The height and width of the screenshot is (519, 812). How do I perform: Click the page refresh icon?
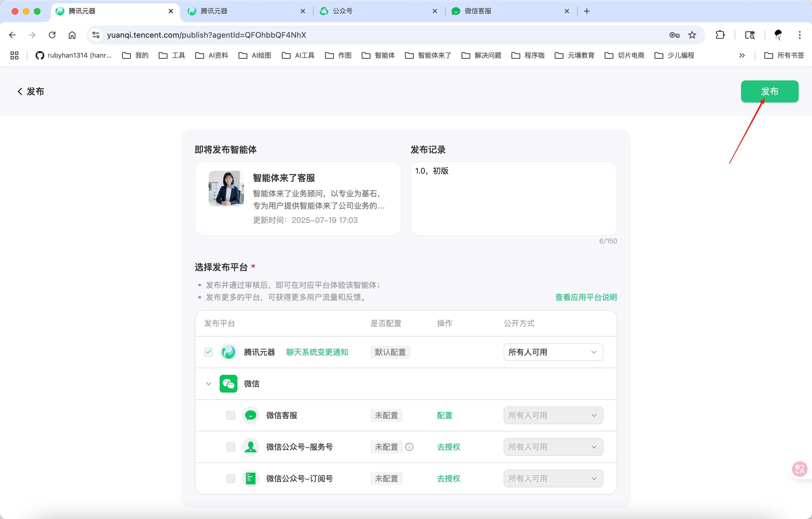(52, 35)
